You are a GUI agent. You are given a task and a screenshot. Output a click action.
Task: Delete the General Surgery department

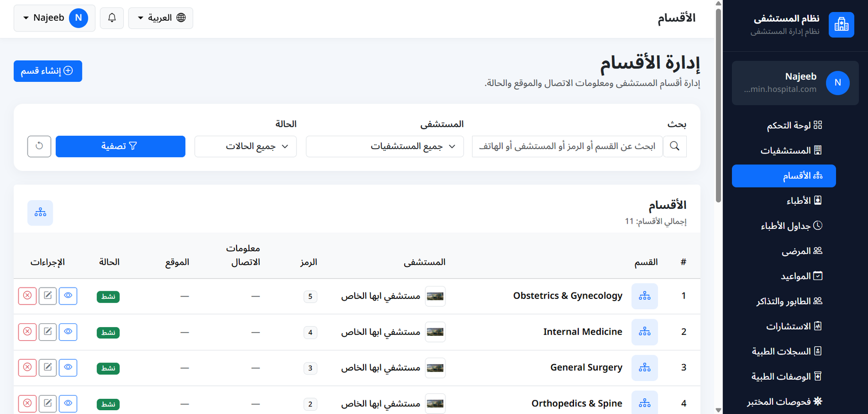pyautogui.click(x=27, y=367)
